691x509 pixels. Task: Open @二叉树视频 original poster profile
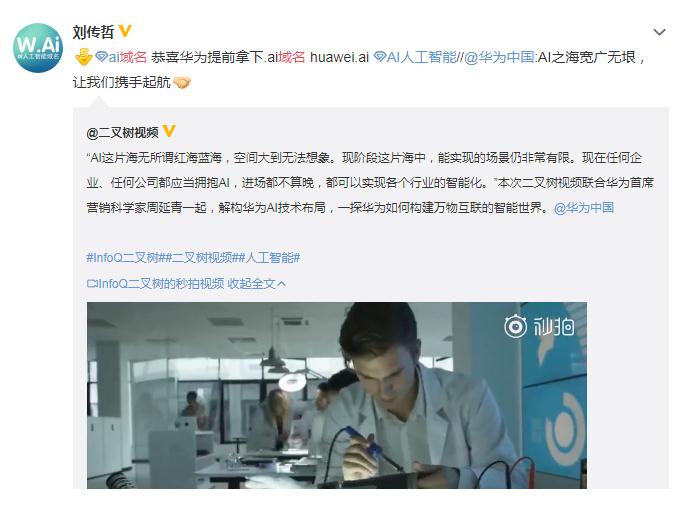[x=123, y=132]
